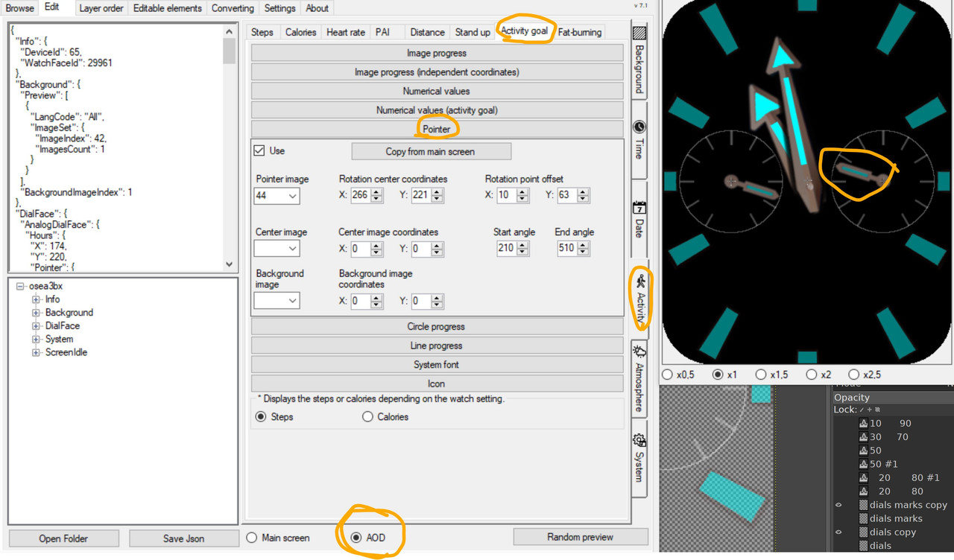The image size is (954, 560).
Task: Open the Atmosphere vertical tab weather icon
Action: [x=639, y=351]
